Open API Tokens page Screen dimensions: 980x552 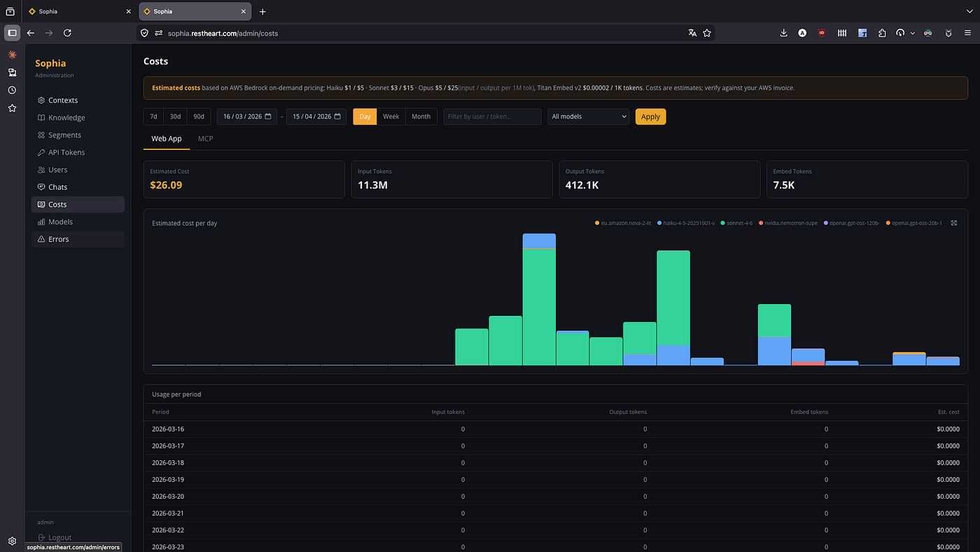tap(78, 152)
